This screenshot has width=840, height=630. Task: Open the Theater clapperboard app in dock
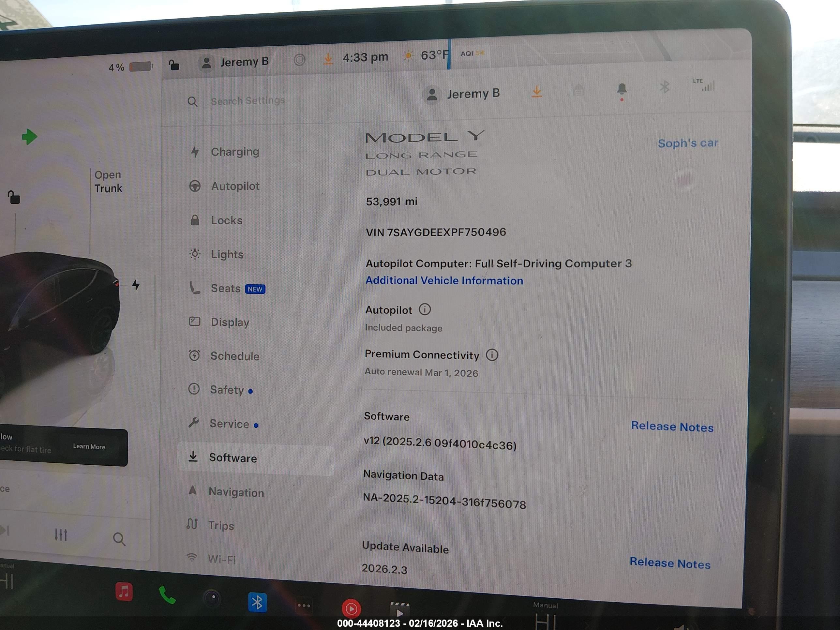click(x=399, y=610)
